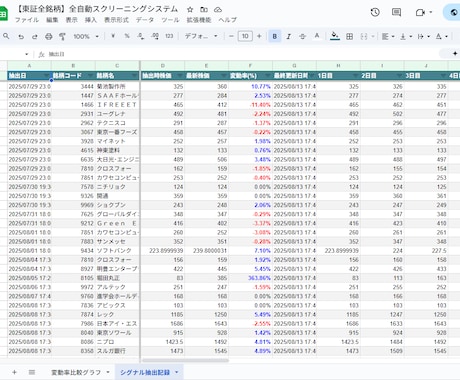Viewport: 460px width, 380px height.
Task: Open the fill color bucket
Action: 335,36
